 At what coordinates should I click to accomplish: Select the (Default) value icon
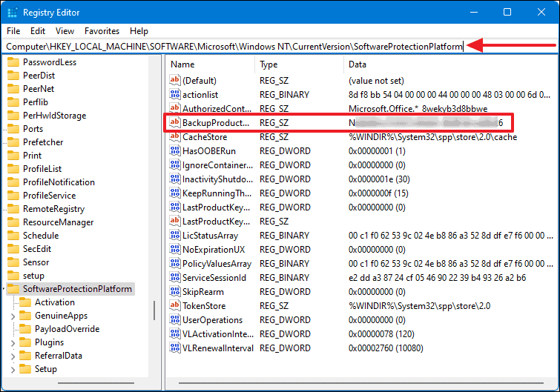click(175, 80)
